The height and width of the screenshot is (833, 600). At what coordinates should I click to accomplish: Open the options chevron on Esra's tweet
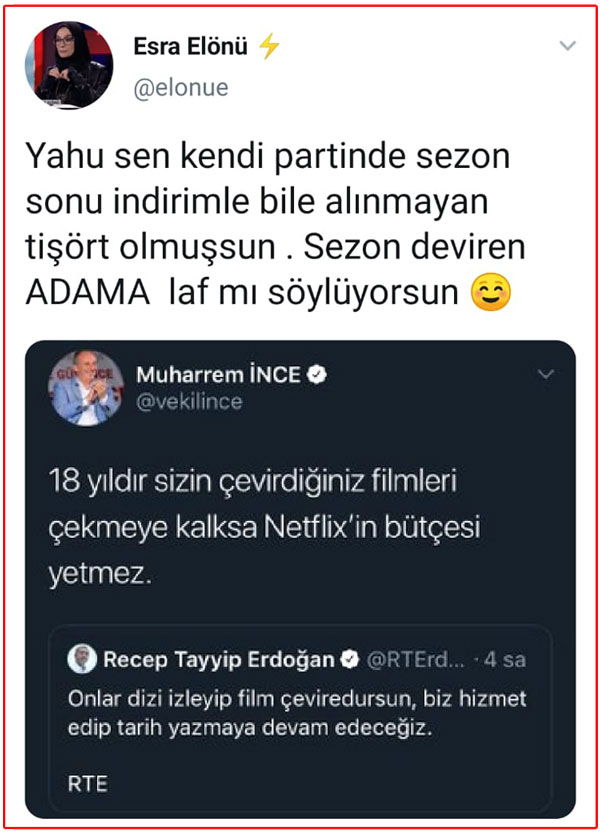[x=569, y=45]
